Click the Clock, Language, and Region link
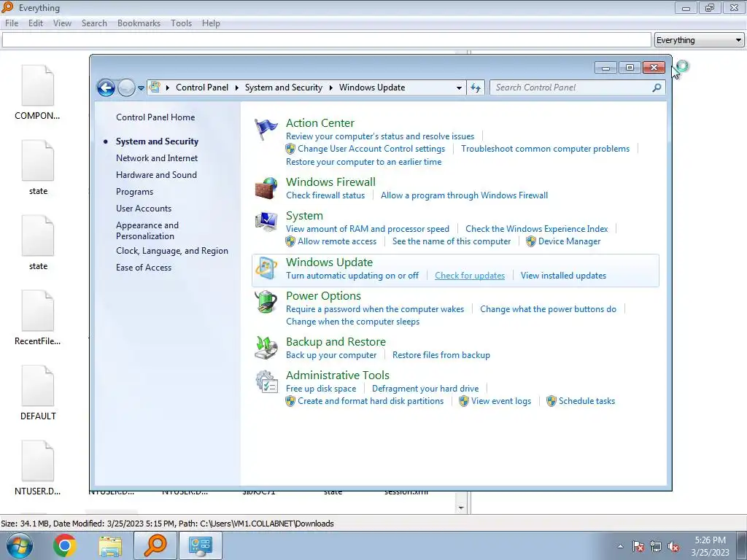This screenshot has height=560, width=747. pos(172,251)
